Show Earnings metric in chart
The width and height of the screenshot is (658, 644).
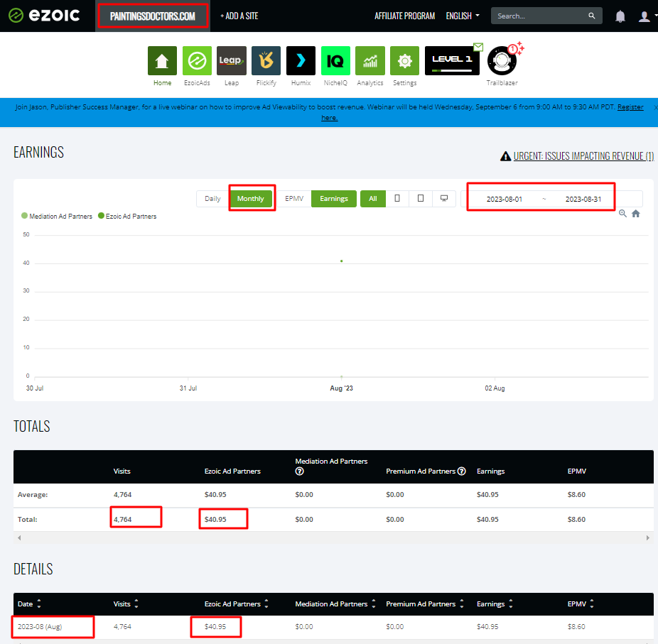334,199
